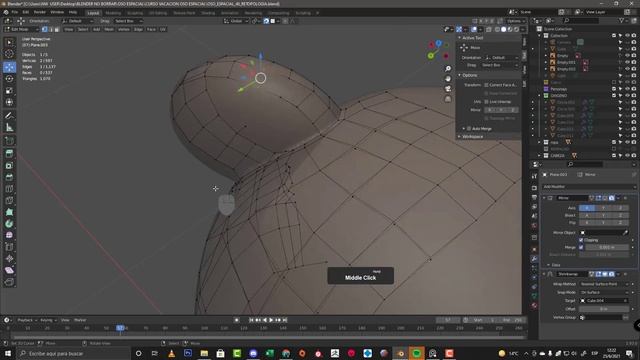Select the Scale tool
Viewport: 640px width, 360px height.
coord(9,91)
